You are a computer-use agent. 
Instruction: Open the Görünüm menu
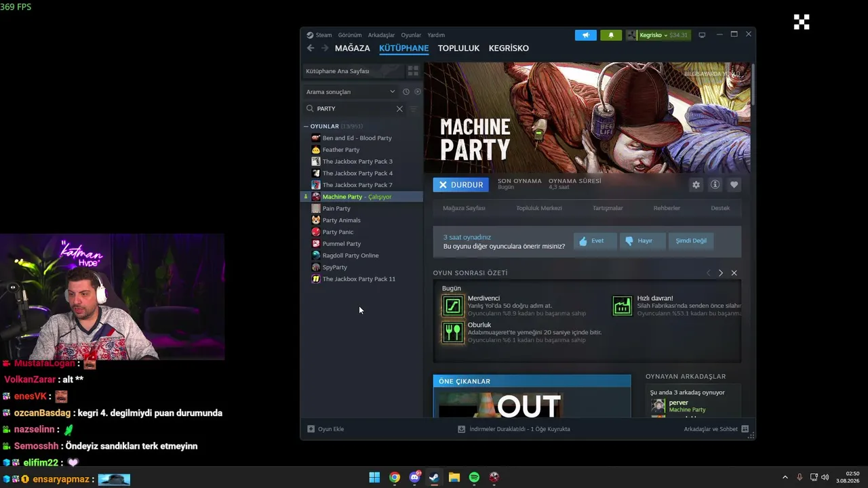(x=350, y=35)
